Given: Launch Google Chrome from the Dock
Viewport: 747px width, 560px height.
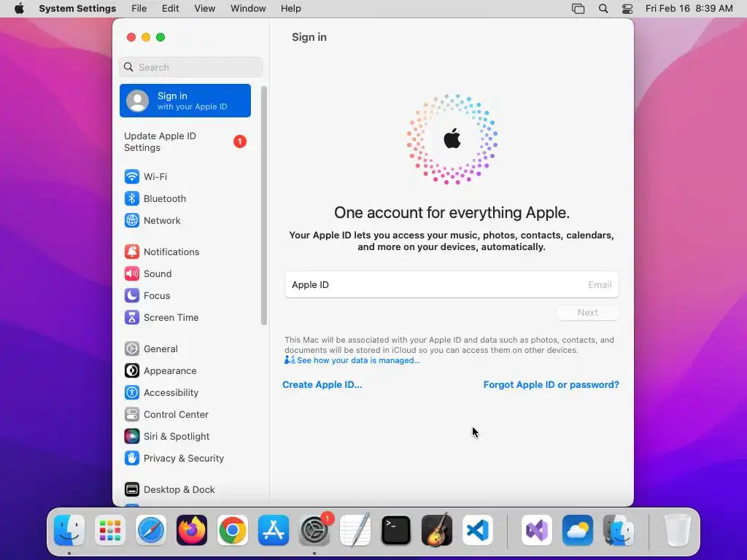Looking at the screenshot, I should [x=233, y=530].
